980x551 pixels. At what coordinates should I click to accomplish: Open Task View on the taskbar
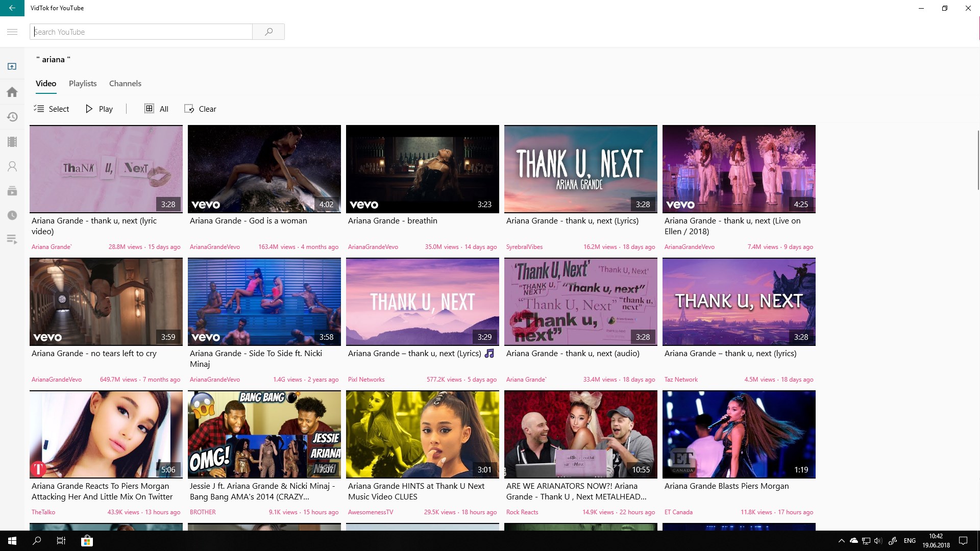click(x=61, y=541)
